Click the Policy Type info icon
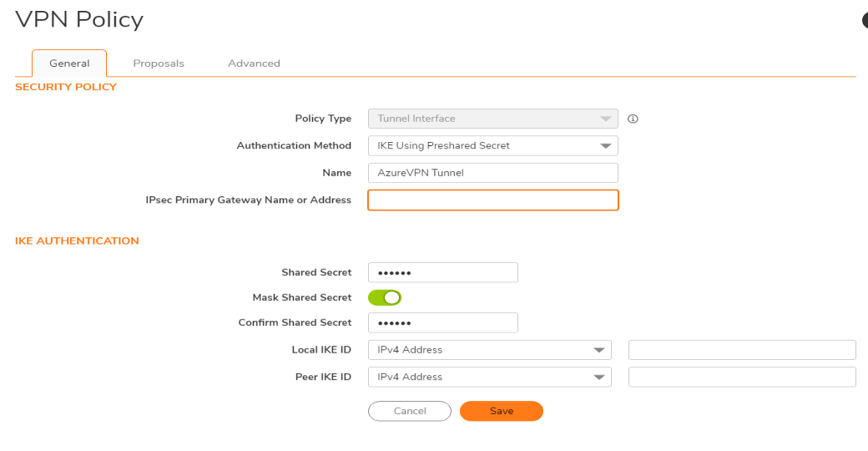Image resolution: width=868 pixels, height=451 pixels. [633, 119]
